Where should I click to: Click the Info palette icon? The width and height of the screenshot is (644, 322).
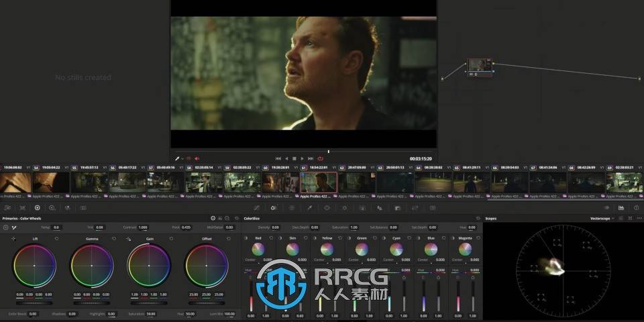(x=635, y=208)
